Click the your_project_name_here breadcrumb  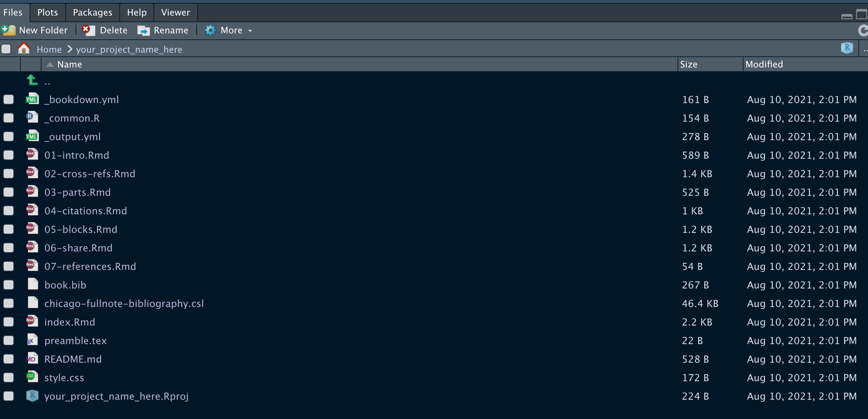[x=129, y=50]
